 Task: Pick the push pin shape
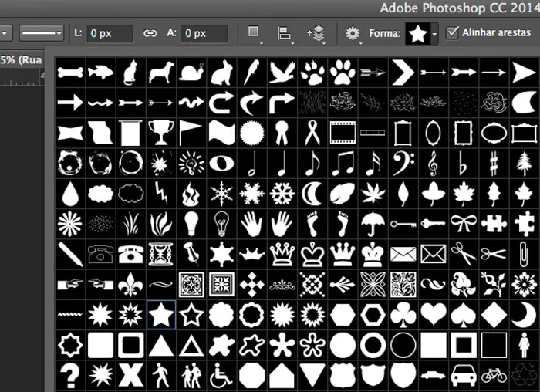191,254
